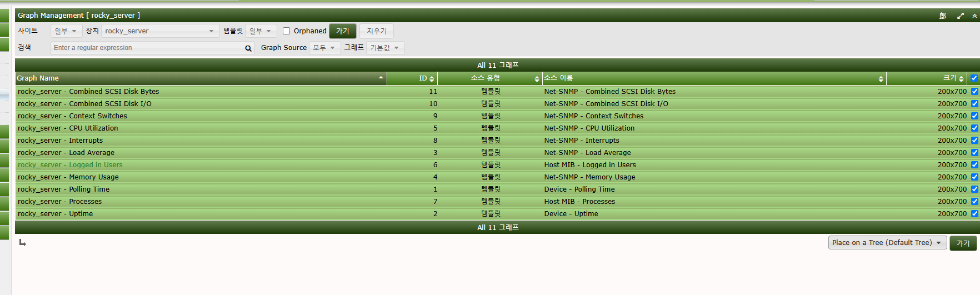Open the 사이트 site dropdown

pos(66,31)
